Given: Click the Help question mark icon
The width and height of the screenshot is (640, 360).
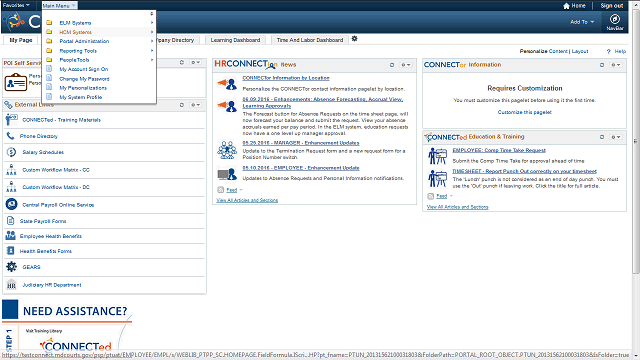Looking at the screenshot, I should [609, 51].
